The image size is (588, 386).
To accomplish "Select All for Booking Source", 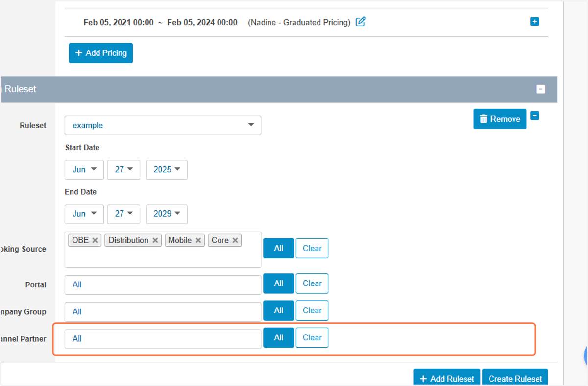I will (x=278, y=248).
